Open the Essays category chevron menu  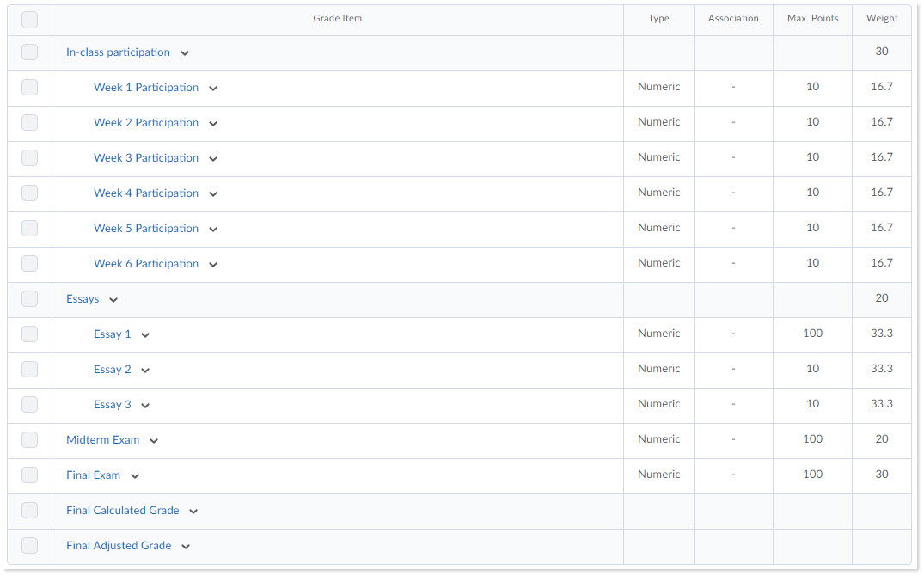click(x=113, y=300)
